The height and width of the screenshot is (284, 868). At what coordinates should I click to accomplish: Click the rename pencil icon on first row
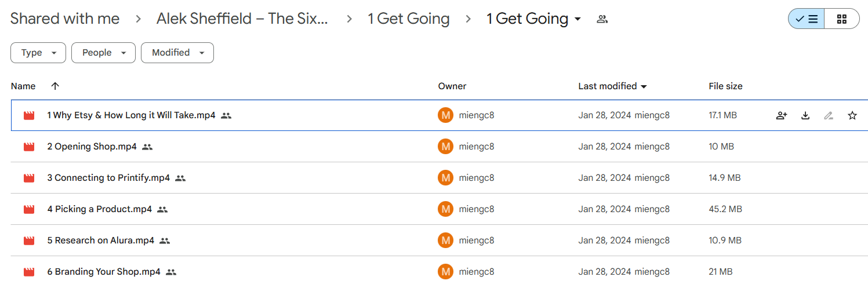829,115
